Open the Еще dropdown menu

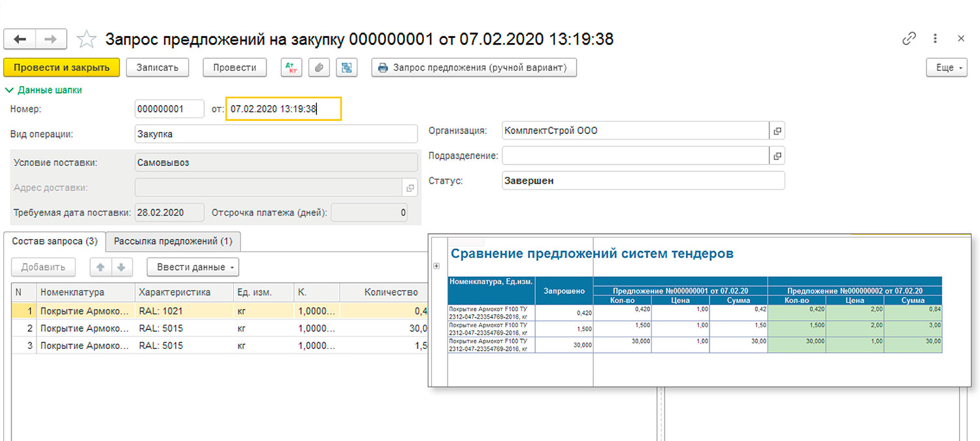click(x=946, y=67)
